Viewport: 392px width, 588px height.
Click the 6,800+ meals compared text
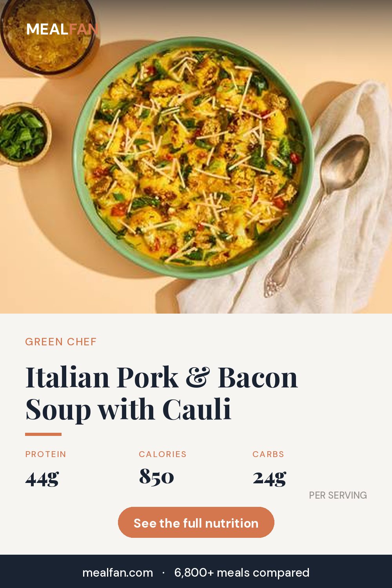[x=242, y=573]
